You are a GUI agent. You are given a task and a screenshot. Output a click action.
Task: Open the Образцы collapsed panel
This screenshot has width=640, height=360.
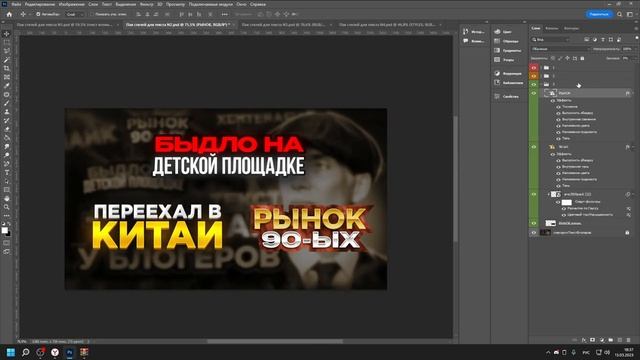pos(507,41)
